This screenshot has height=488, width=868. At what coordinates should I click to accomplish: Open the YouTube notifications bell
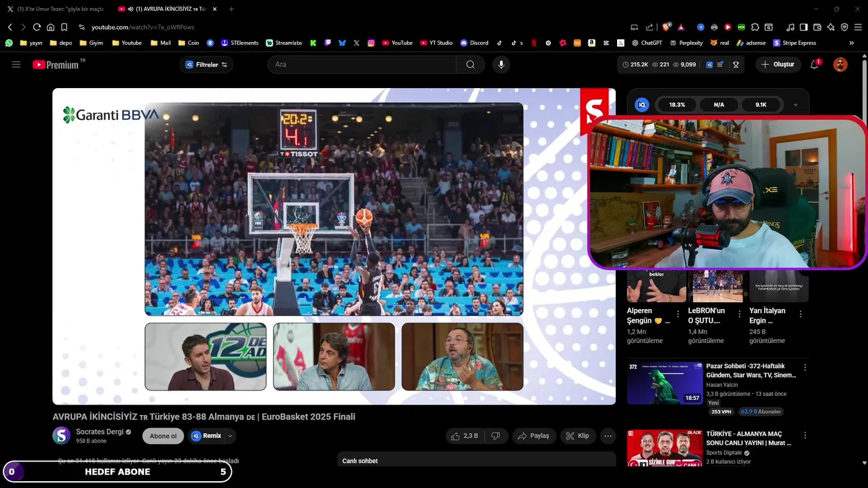[x=814, y=64]
